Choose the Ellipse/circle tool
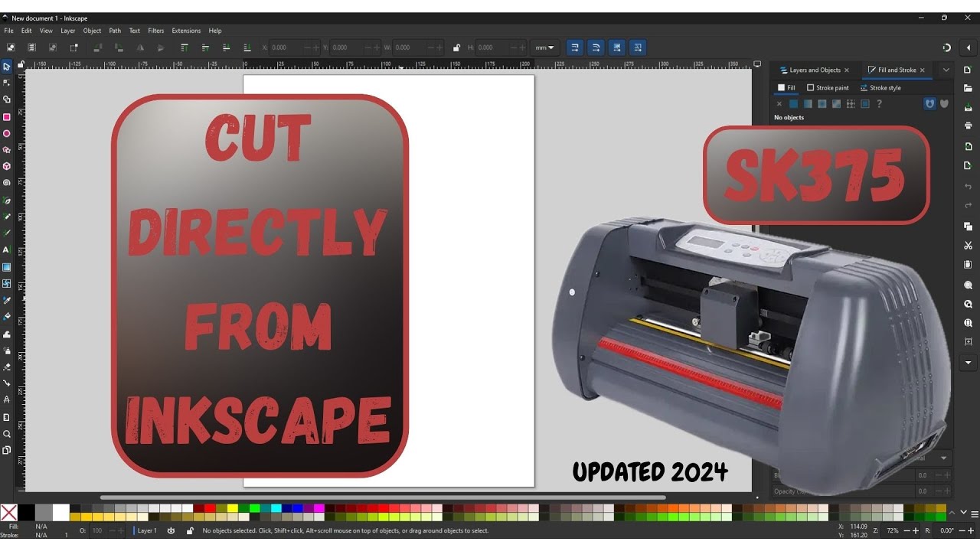Screen dimensions: 980x551 [x=7, y=133]
